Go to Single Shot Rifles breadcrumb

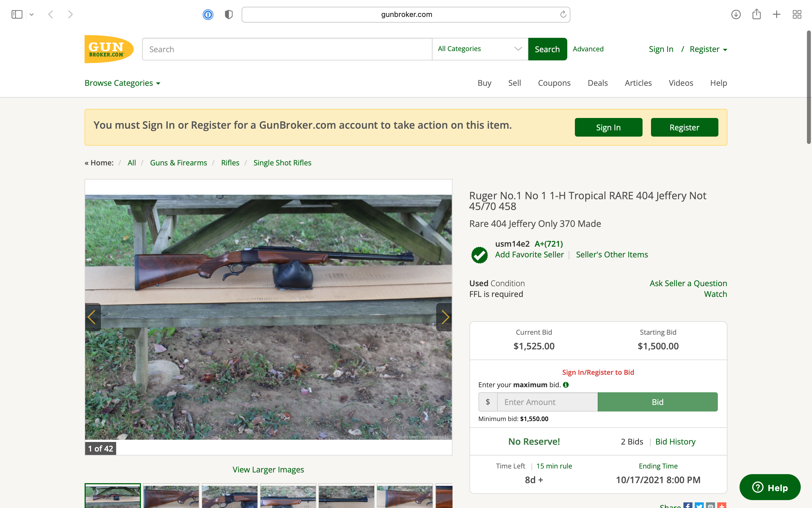point(282,163)
